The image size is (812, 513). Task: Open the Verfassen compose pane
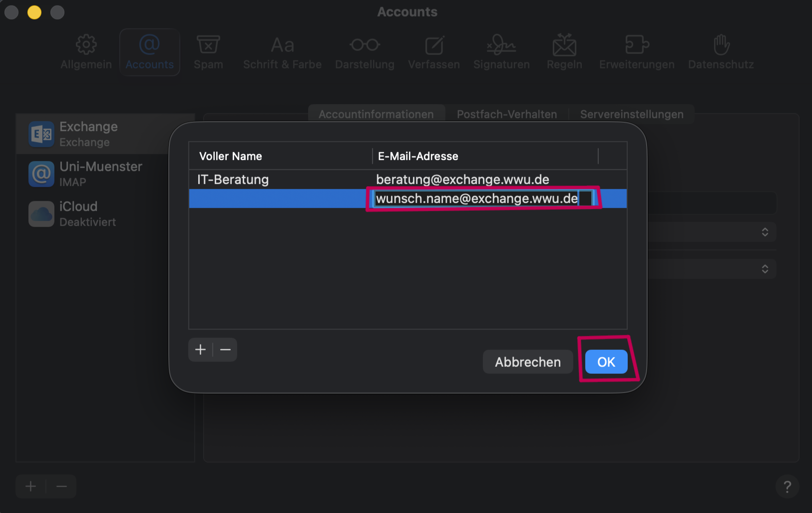tap(433, 52)
